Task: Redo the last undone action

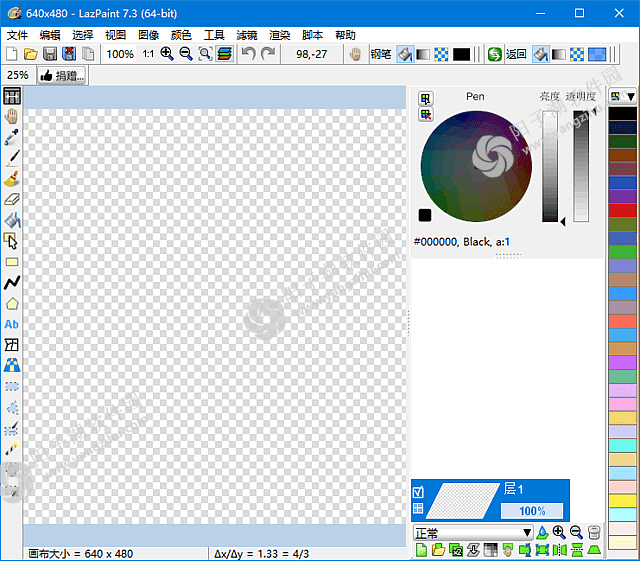Action: (268, 54)
